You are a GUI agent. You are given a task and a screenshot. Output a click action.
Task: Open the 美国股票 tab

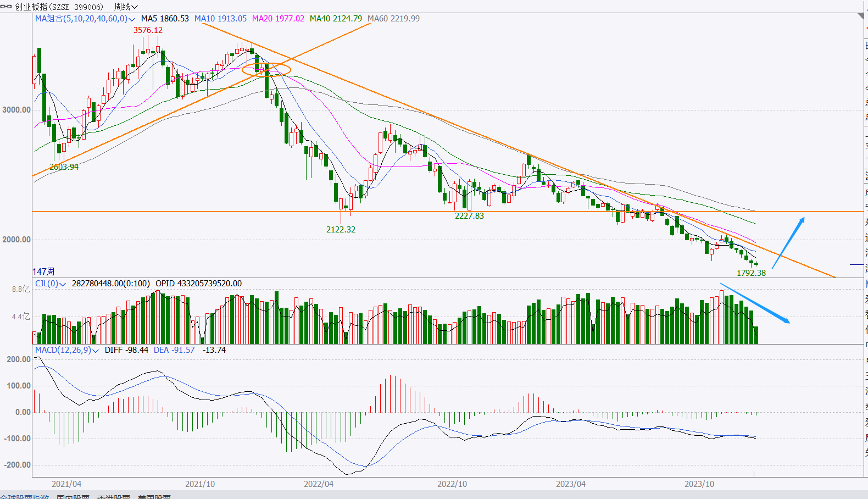point(154,497)
